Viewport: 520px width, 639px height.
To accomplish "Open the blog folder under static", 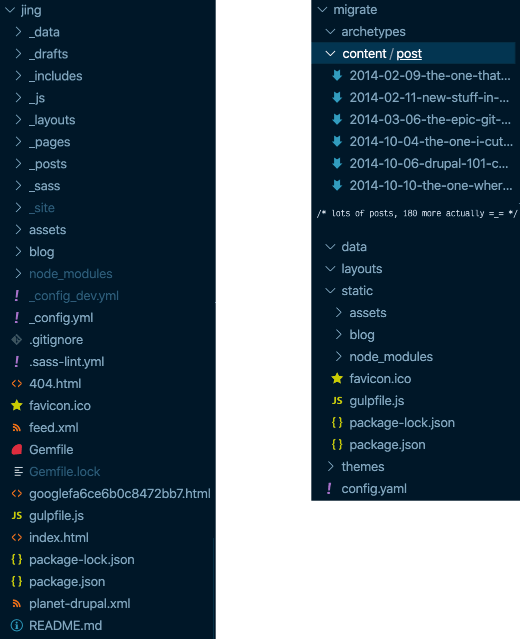I will click(362, 335).
